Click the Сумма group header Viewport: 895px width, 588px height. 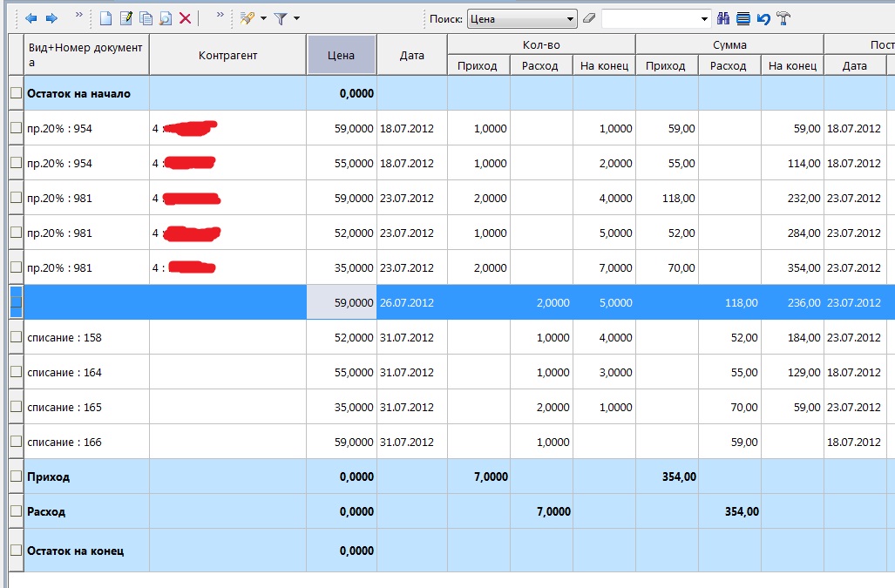click(x=729, y=44)
